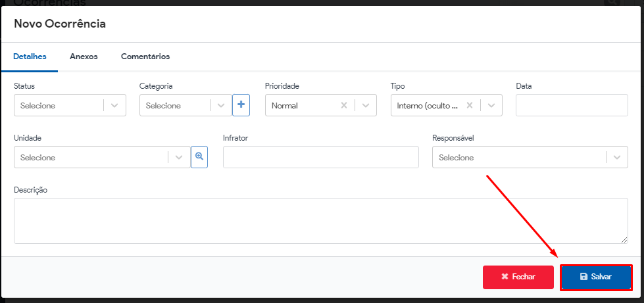
Task: Clear the Interno type selection
Action: coord(470,106)
